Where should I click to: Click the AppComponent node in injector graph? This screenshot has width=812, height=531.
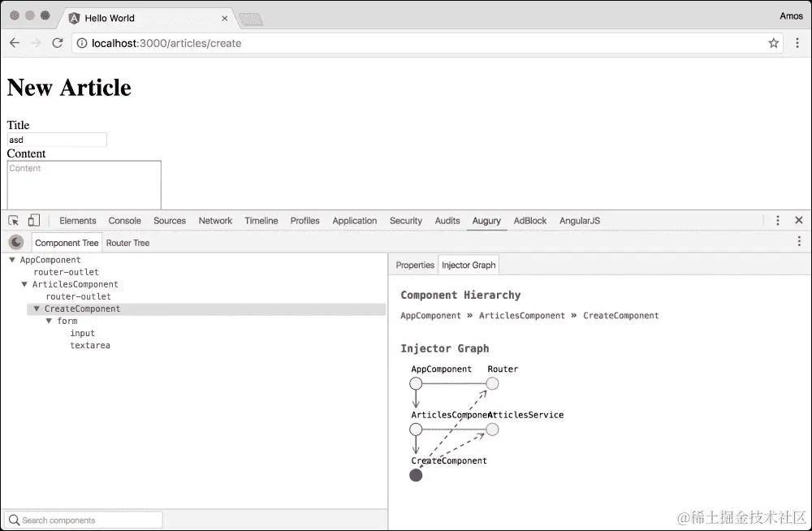416,384
